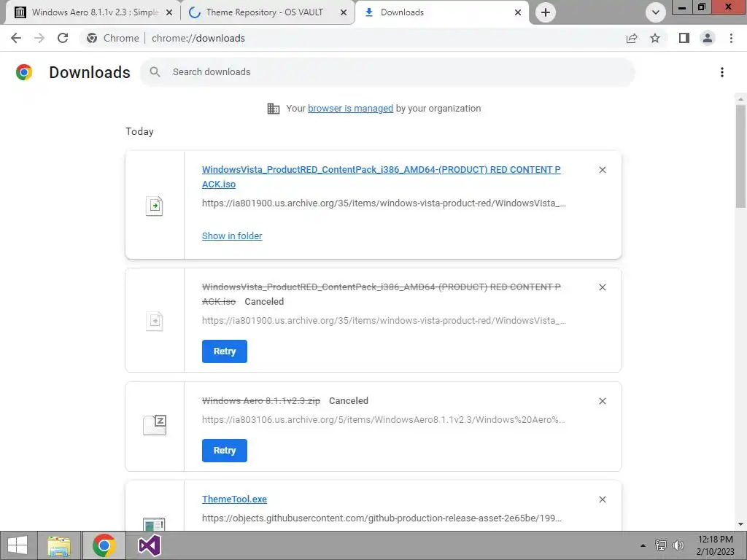Remove the canceled Vista ProductRED ISO entry
The image size is (747, 560).
pos(603,287)
